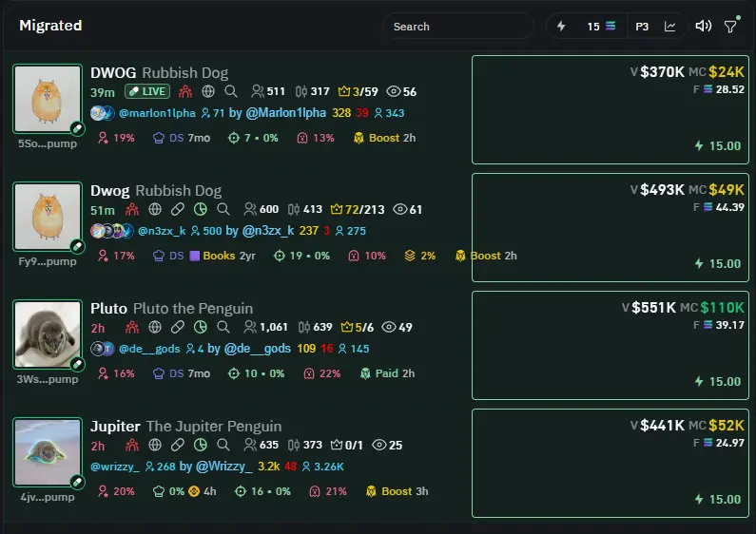Click the green pie chart icon in Dwog 51m row

point(200,209)
